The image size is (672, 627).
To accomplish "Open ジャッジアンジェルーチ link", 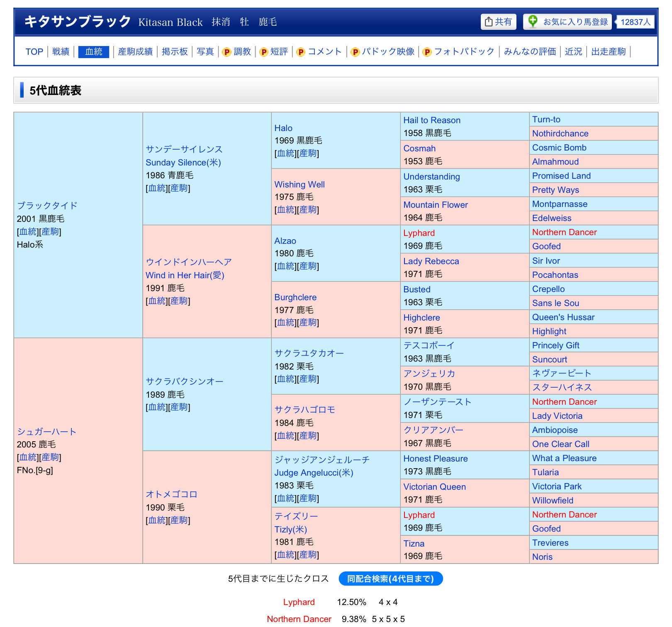I will (x=322, y=460).
